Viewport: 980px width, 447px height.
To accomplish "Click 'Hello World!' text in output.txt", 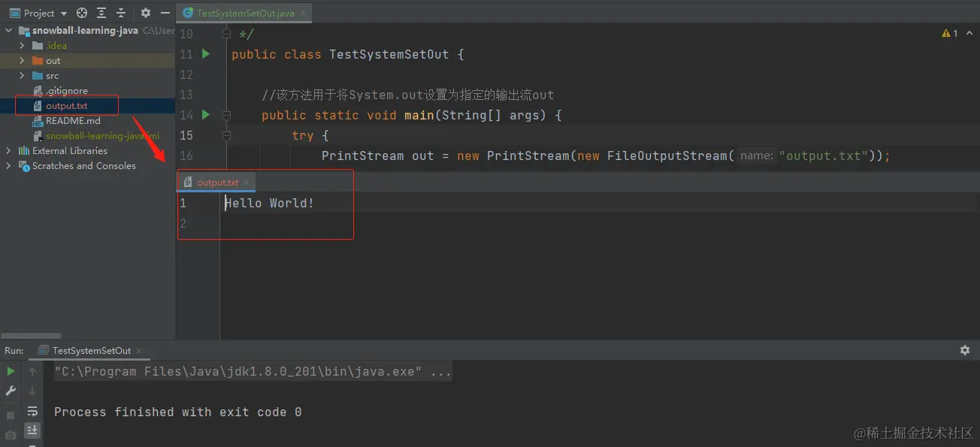I will [269, 203].
